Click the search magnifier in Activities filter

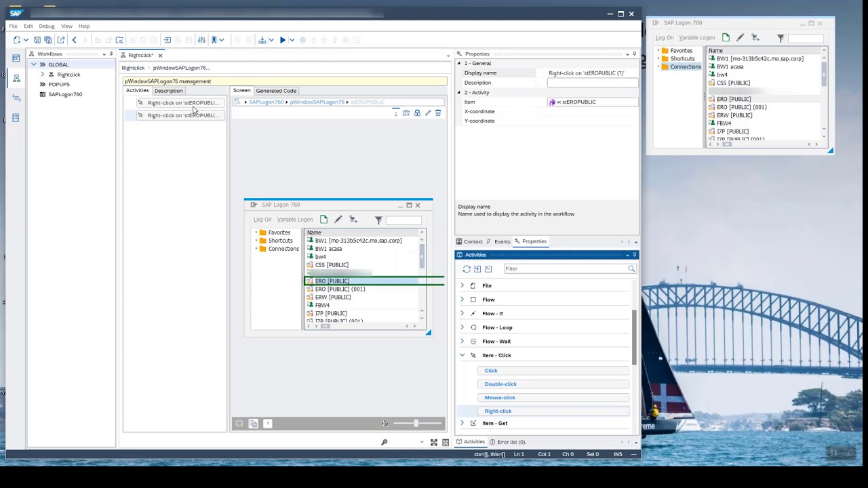tap(631, 269)
